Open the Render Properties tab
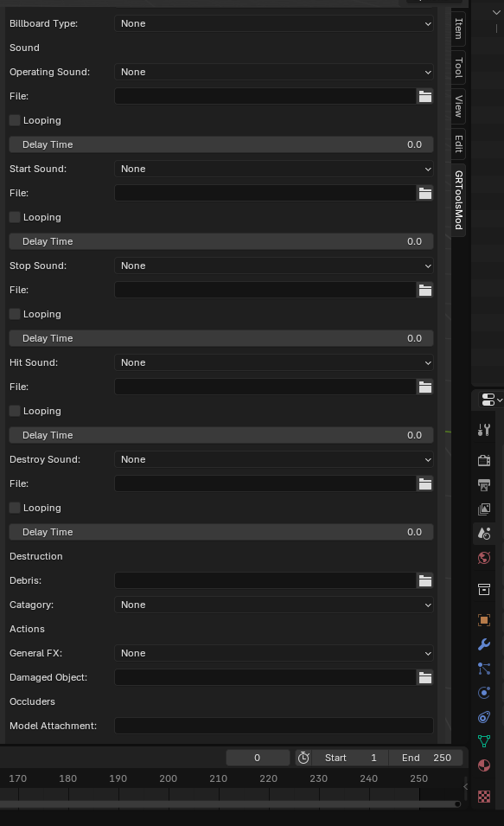Viewport: 504px width, 826px height. (x=484, y=460)
